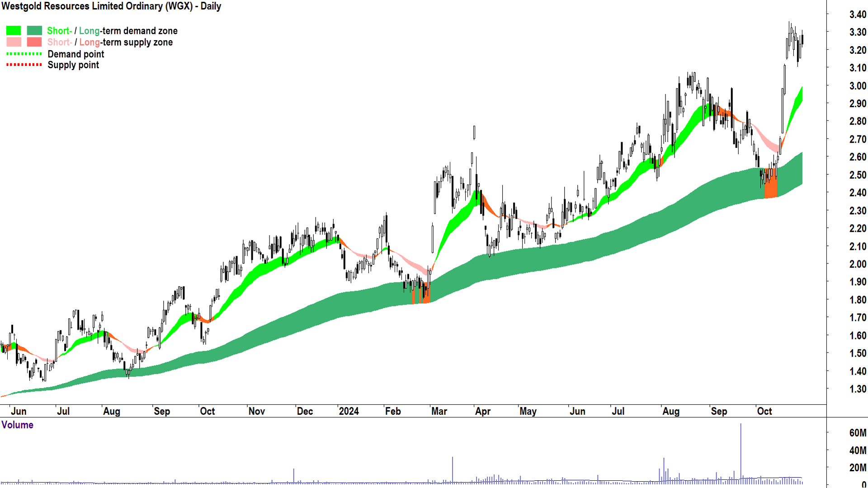Click the 20M volume axis label
Viewport: 868px width, 488px height.
858,468
